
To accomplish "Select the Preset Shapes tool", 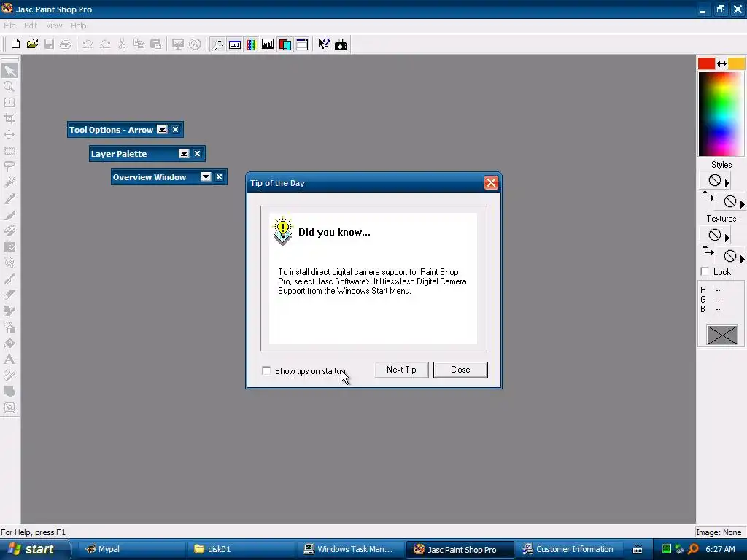I will tap(9, 391).
